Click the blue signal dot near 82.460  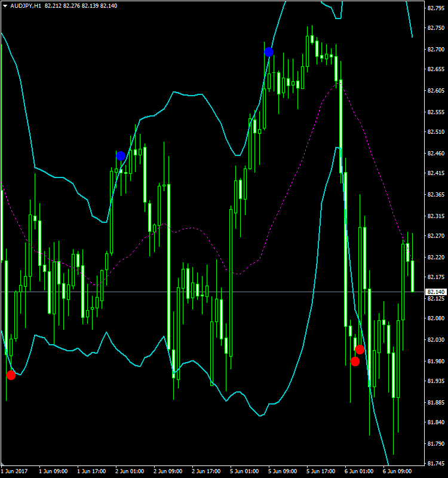[x=121, y=156]
